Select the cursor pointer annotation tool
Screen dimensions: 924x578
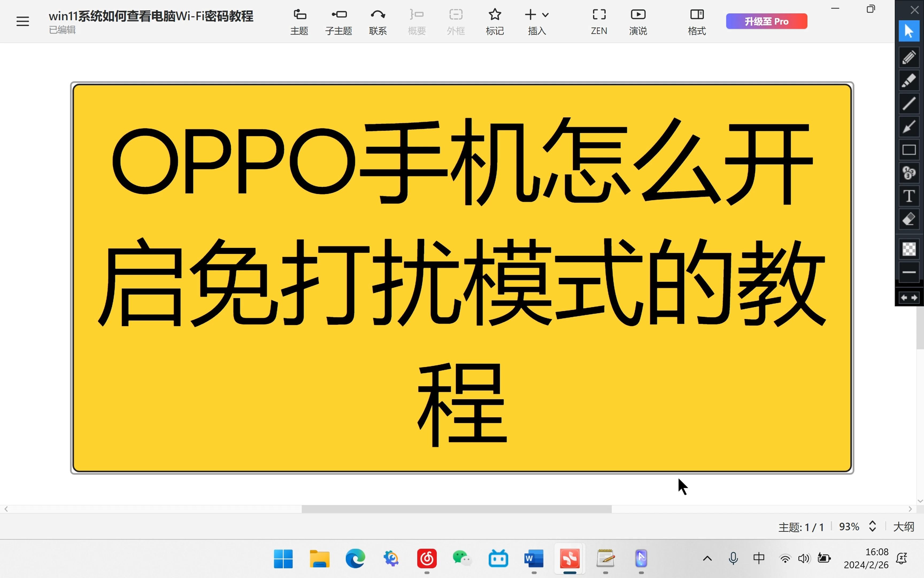tap(909, 31)
